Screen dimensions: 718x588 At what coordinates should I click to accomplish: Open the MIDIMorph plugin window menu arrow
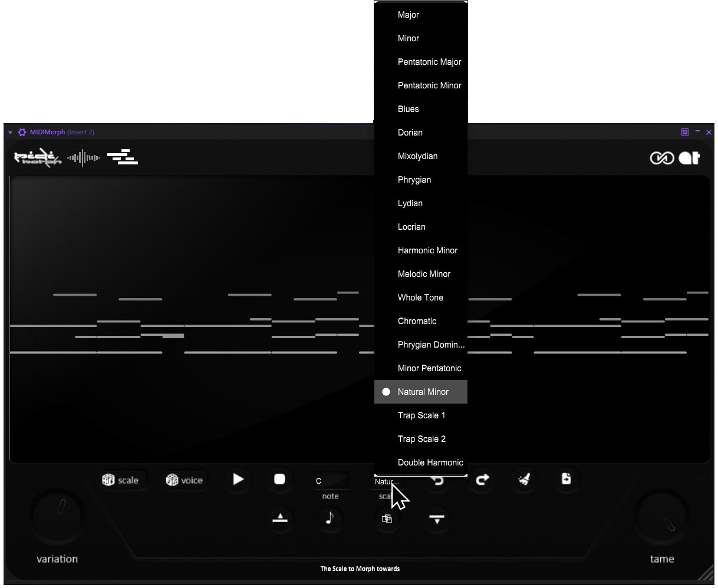(10, 133)
